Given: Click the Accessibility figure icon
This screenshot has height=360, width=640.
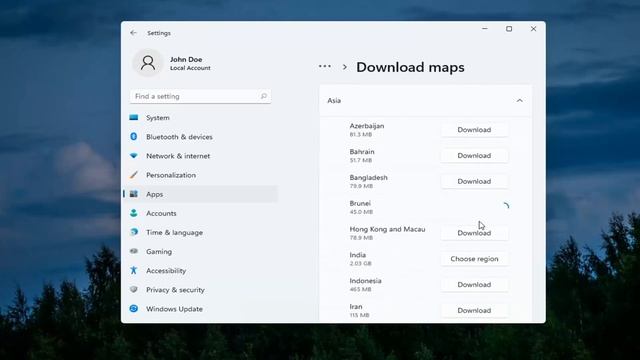Looking at the screenshot, I should 133,270.
